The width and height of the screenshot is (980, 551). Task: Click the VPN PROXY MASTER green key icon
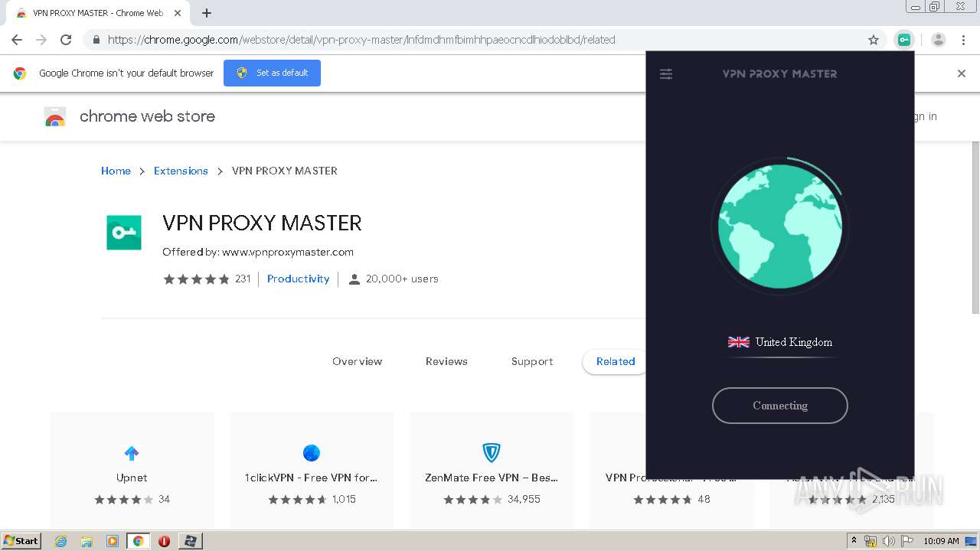tap(124, 233)
